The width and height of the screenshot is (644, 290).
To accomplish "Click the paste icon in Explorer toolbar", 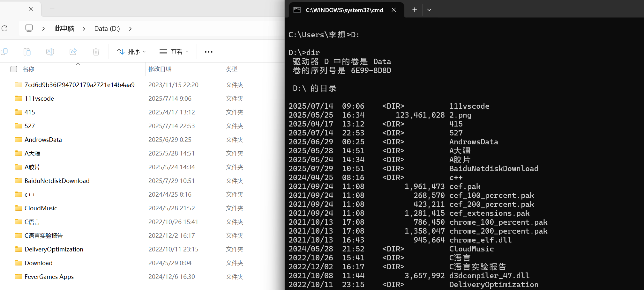I will (27, 52).
